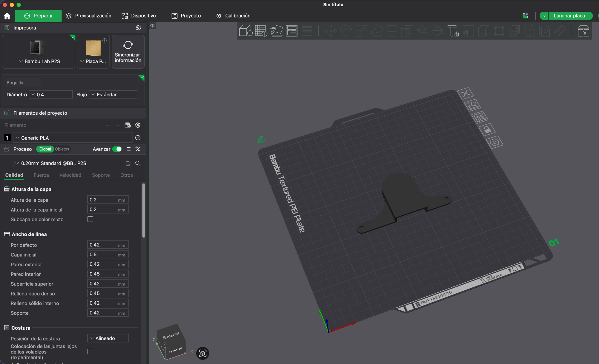Viewport: 599px width, 364px height.
Task: Search process settings magnifier icon
Action: (138, 163)
